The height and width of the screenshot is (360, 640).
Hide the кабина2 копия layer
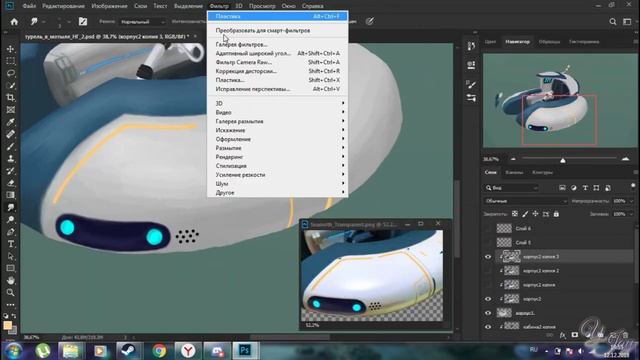click(488, 327)
